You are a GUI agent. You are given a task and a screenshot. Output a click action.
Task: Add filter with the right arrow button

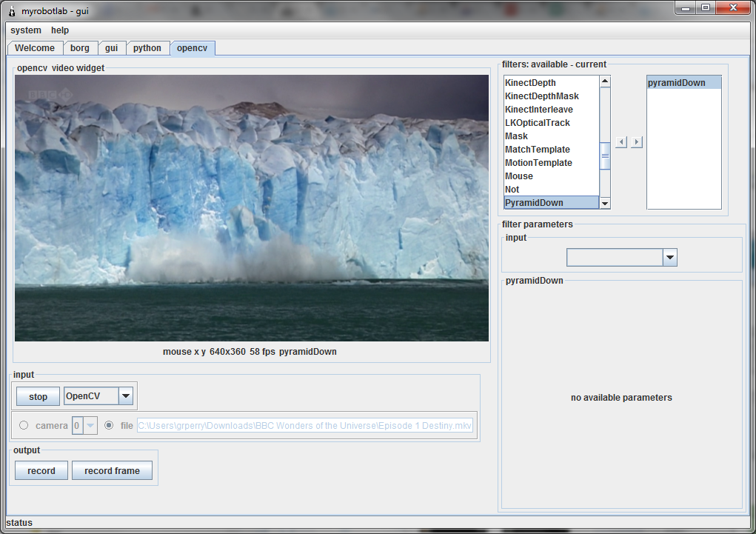tap(637, 141)
